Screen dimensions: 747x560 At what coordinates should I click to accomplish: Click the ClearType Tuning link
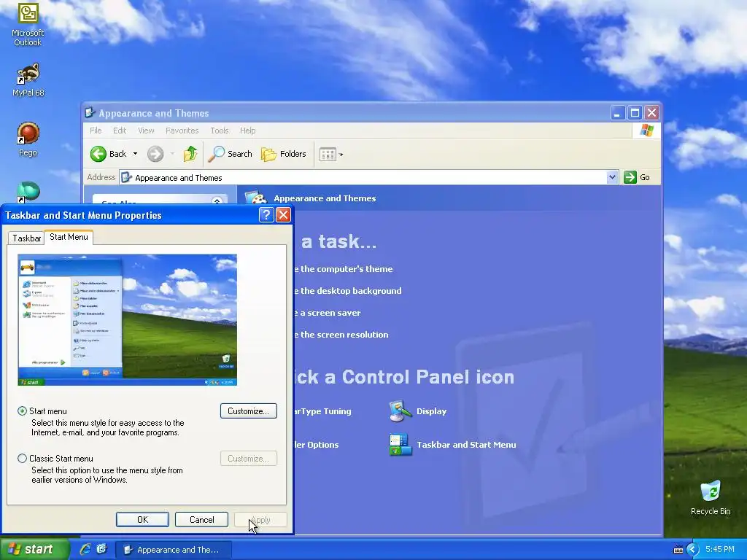click(x=322, y=411)
